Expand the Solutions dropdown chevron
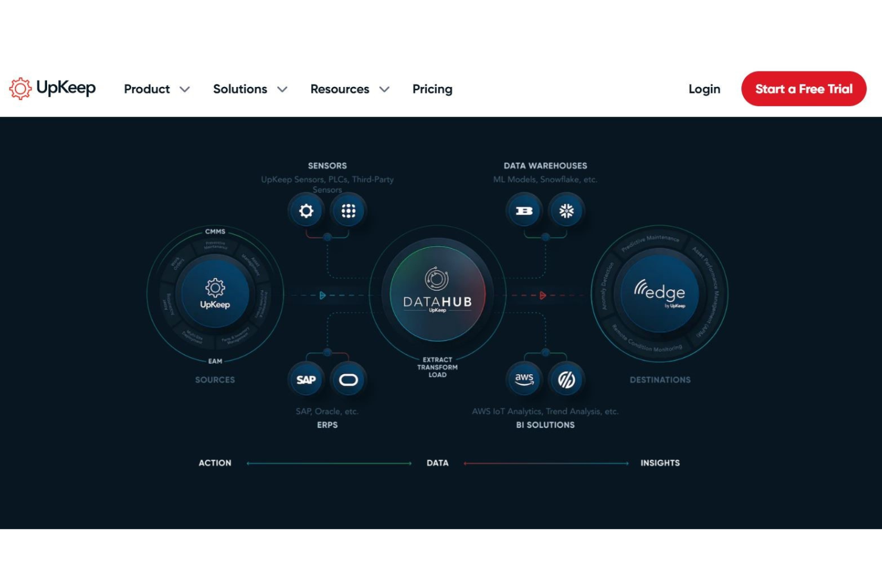Image resolution: width=882 pixels, height=588 pixels. coord(282,89)
